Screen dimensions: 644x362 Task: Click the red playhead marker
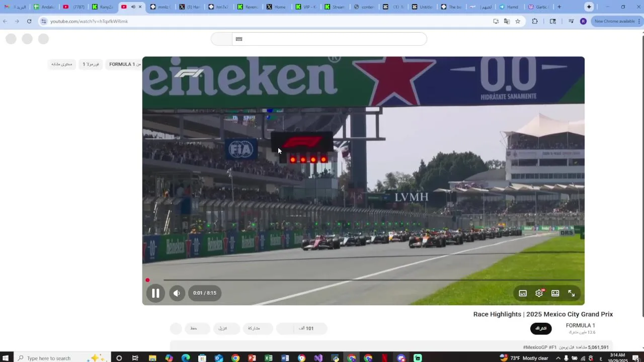[147, 280]
